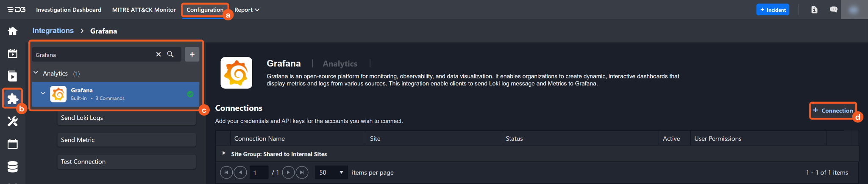The image size is (868, 184).
Task: Click the database icon in the sidebar
Action: [x=13, y=167]
